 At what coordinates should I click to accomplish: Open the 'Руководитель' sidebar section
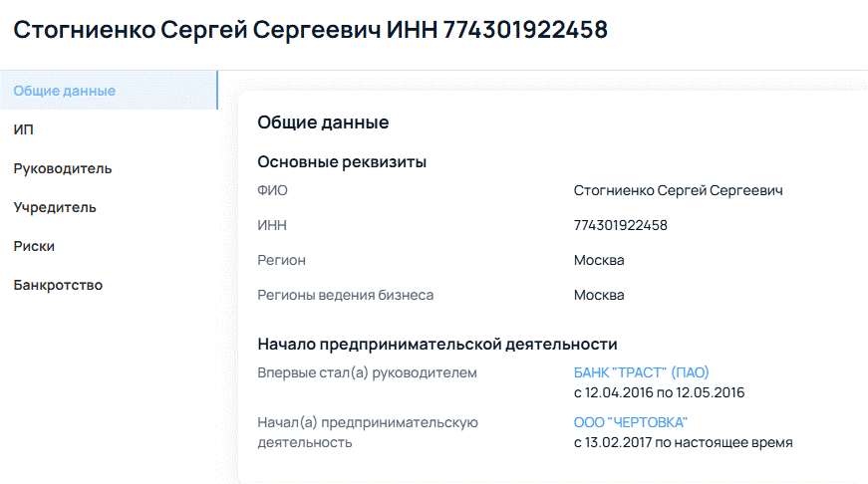point(63,168)
